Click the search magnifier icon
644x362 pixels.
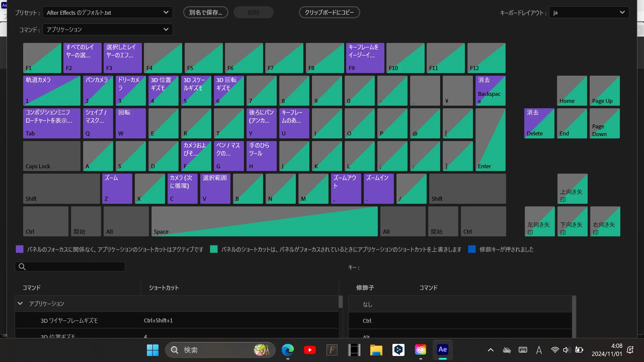[22, 267]
